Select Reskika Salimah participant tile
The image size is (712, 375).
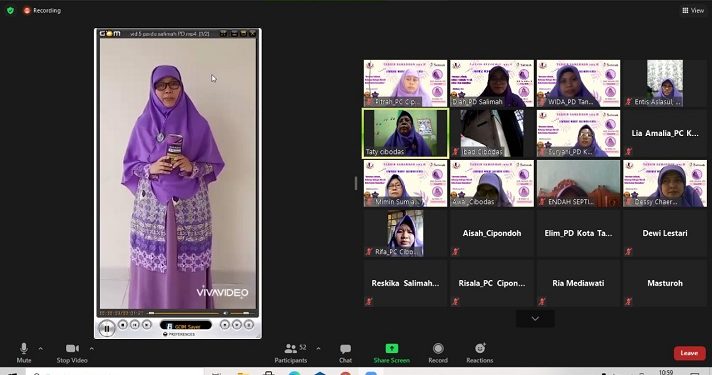405,283
